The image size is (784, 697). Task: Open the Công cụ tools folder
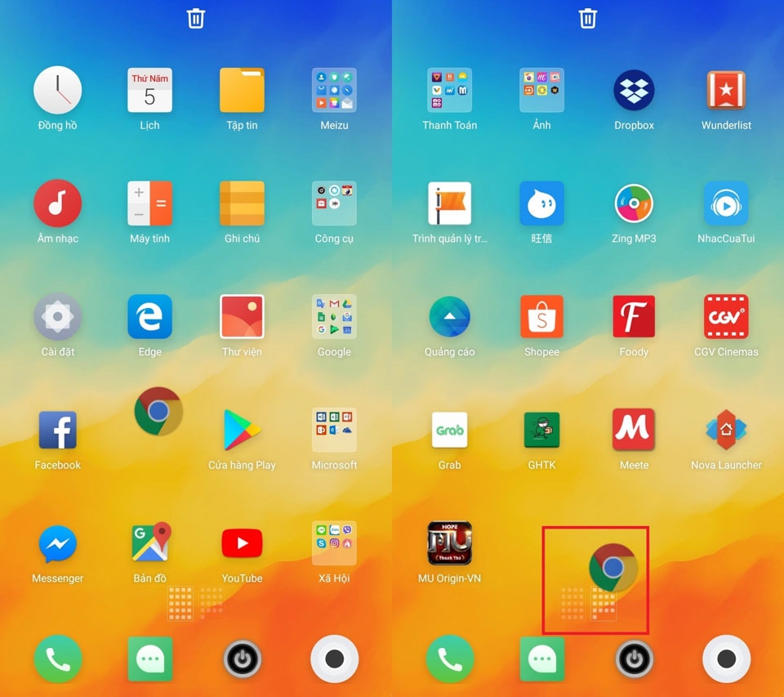[334, 203]
